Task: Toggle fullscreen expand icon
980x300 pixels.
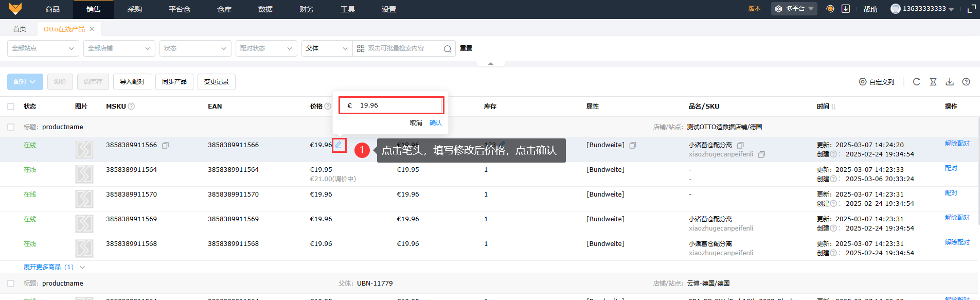Action: click(971, 9)
